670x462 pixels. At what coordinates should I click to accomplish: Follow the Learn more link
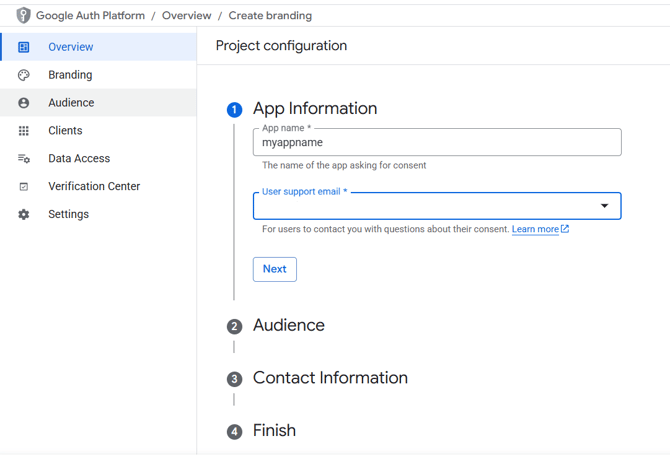[x=535, y=229]
